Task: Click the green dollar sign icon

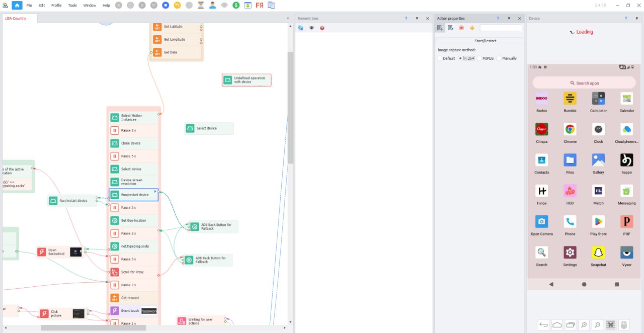Action: 236,5
